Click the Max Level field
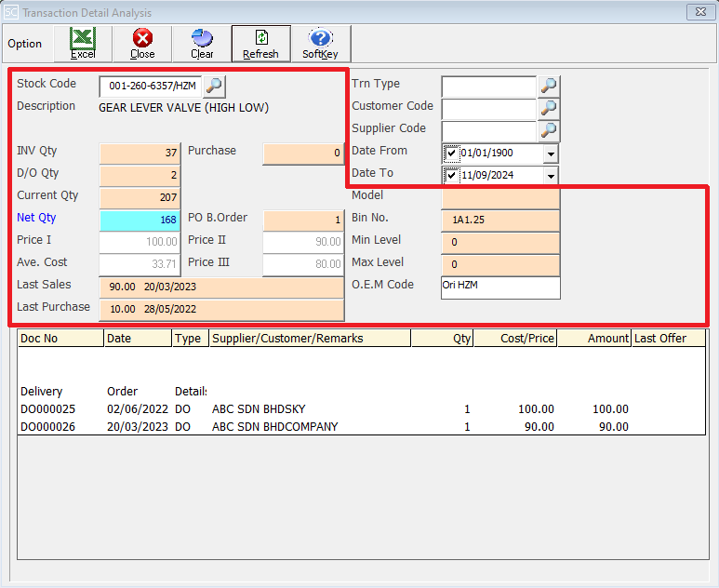 500,264
